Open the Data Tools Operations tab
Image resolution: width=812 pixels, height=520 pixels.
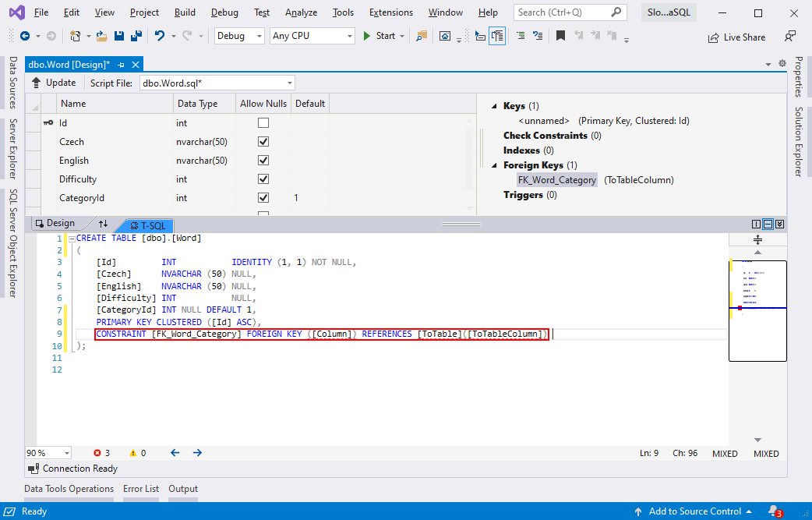(x=69, y=488)
